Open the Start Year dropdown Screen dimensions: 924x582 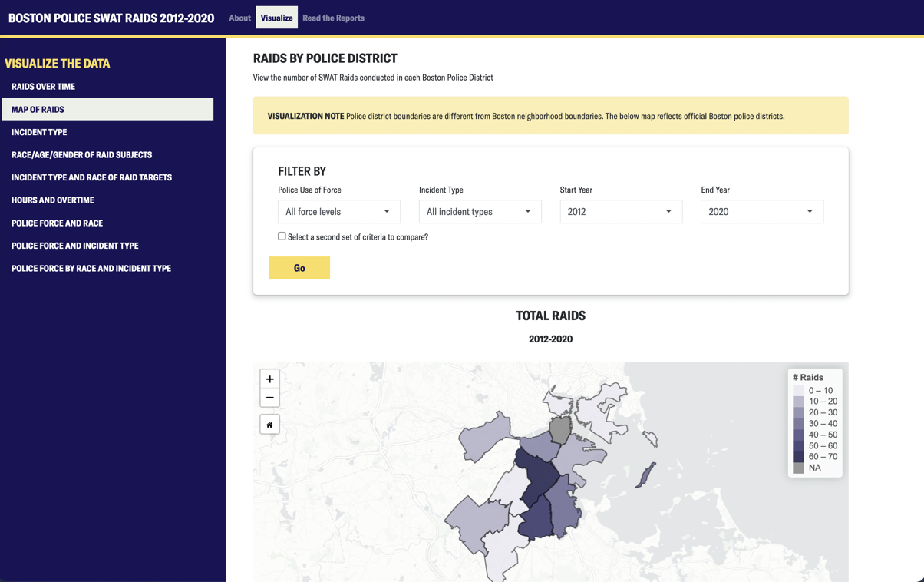[621, 212]
